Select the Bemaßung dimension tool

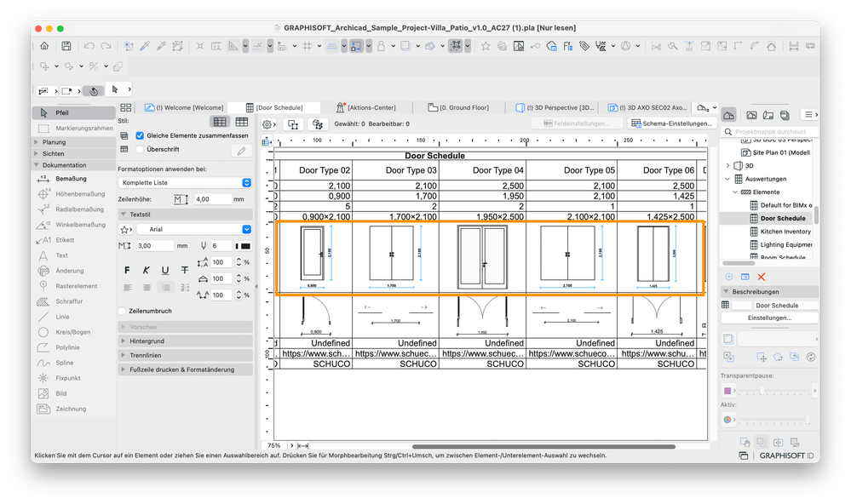pyautogui.click(x=71, y=179)
